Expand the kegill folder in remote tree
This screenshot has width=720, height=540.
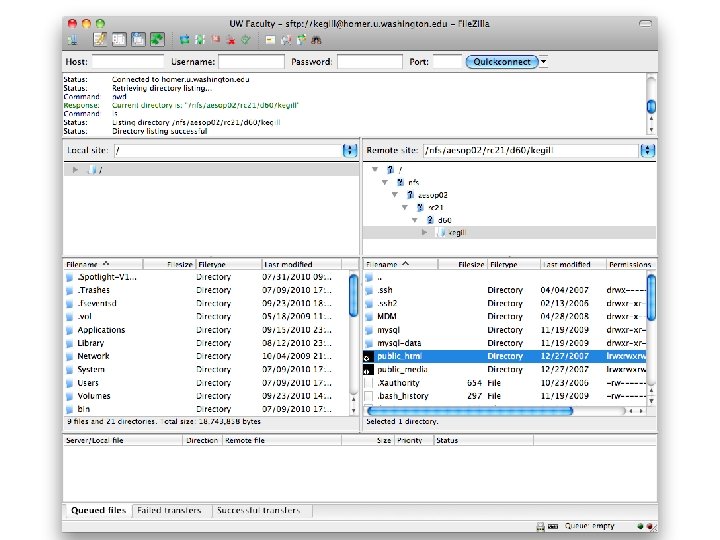[425, 232]
